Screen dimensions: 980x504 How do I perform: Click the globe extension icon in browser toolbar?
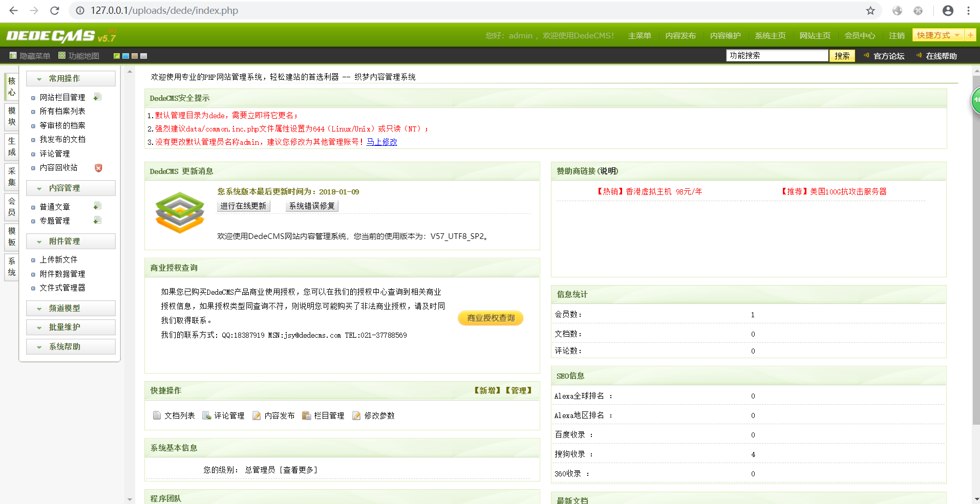tap(897, 10)
